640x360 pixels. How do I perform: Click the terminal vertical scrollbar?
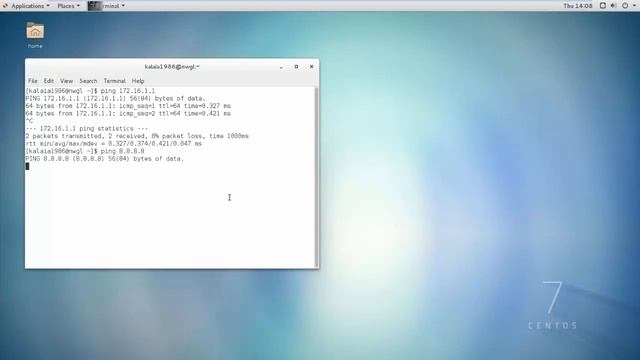(x=316, y=177)
